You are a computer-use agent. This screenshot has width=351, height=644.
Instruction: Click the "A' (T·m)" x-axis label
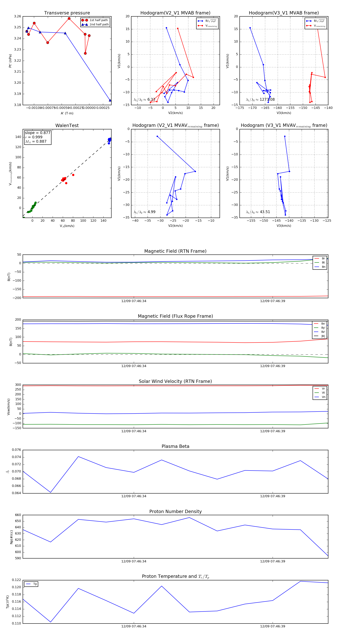point(67,113)
